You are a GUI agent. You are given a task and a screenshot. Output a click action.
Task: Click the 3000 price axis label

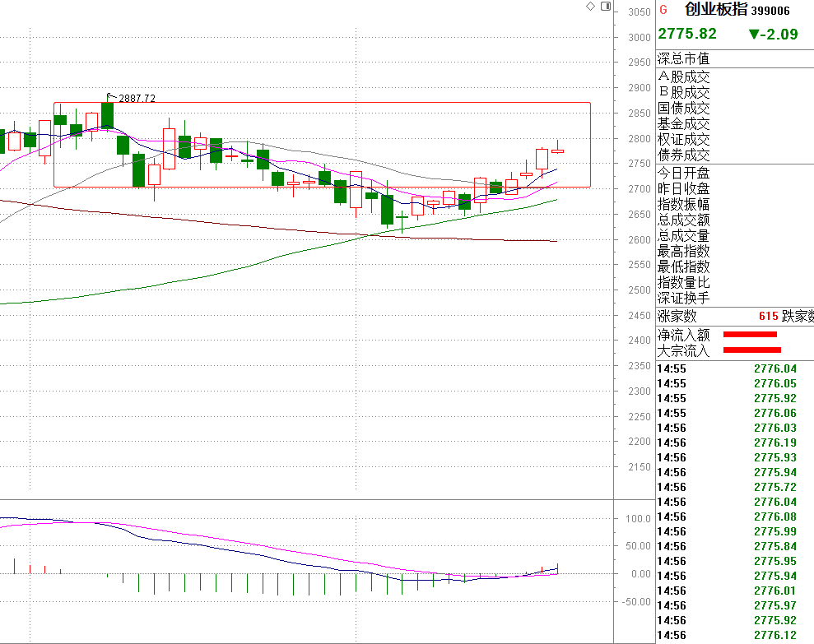pyautogui.click(x=639, y=37)
